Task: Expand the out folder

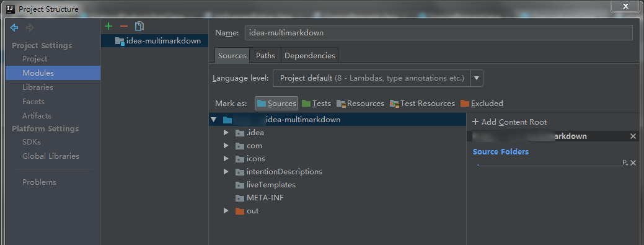Action: point(226,210)
